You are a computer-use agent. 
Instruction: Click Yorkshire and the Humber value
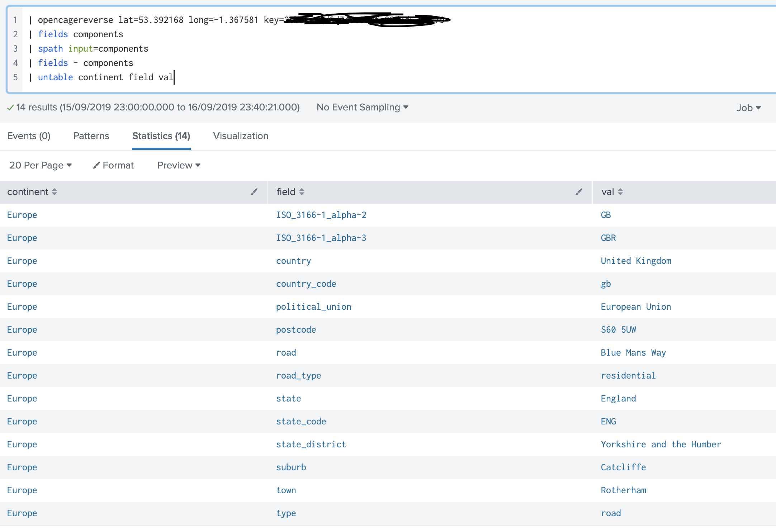[661, 445]
